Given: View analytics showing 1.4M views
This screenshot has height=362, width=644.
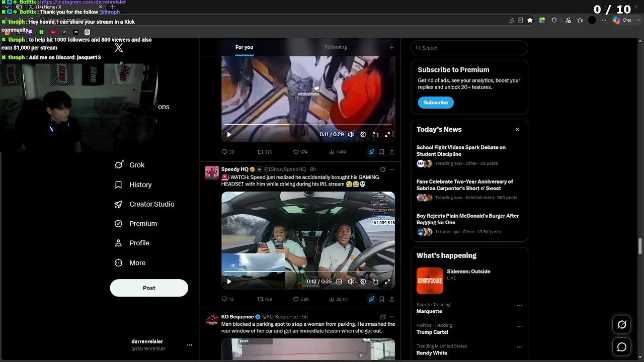Looking at the screenshot, I should [x=338, y=152].
